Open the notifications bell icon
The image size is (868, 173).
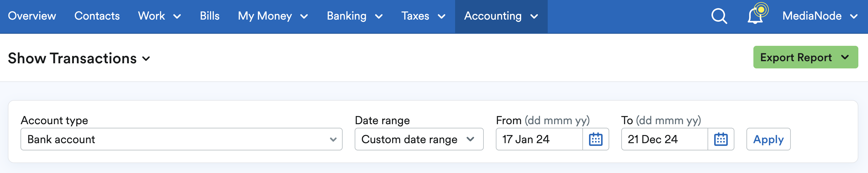(x=755, y=16)
